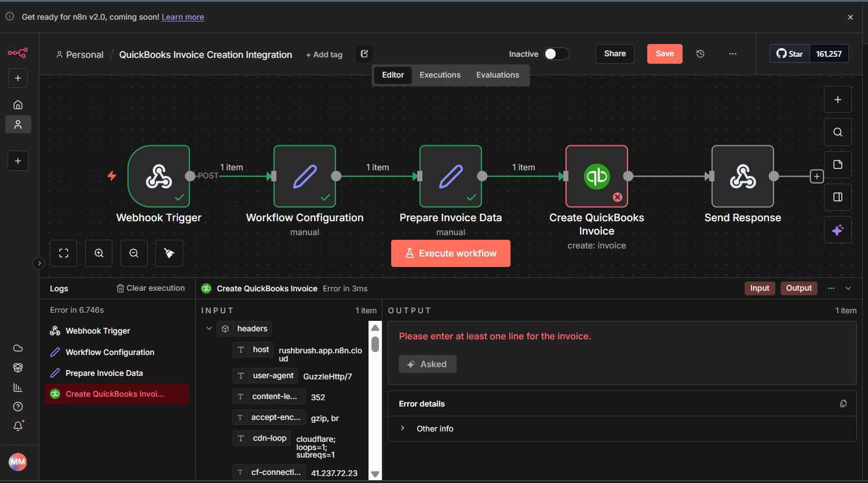Viewport: 868px width, 483px height.
Task: Expand the Other info section
Action: tap(403, 429)
